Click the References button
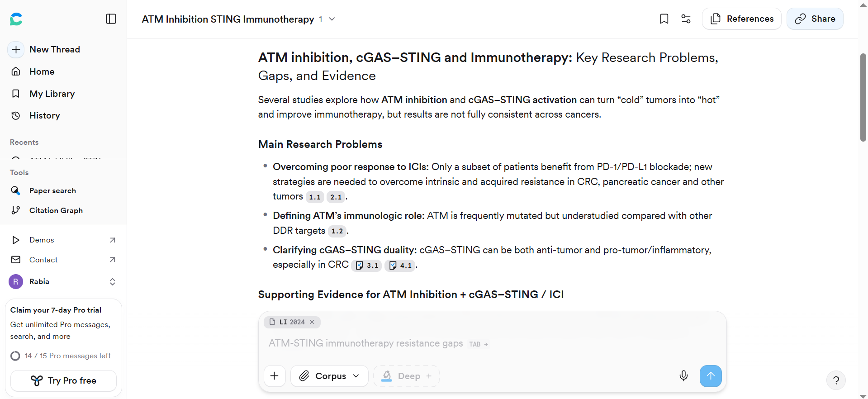Screen dimensions: 868x399 742,19
